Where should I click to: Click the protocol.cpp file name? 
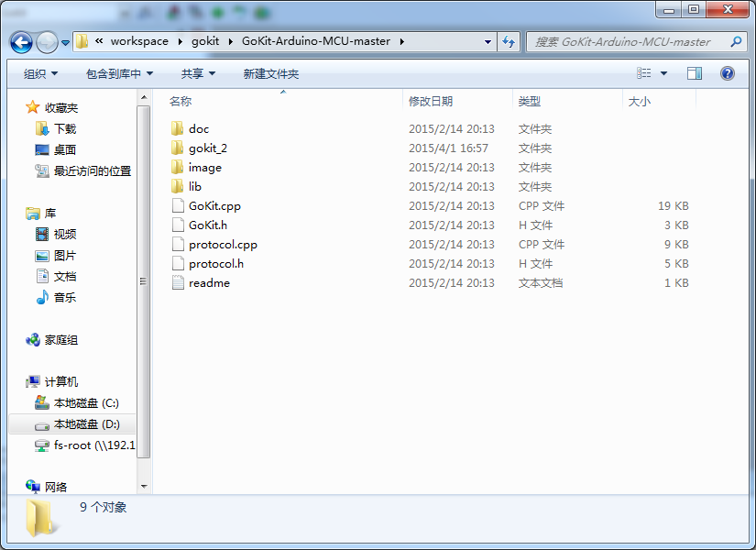(x=223, y=245)
